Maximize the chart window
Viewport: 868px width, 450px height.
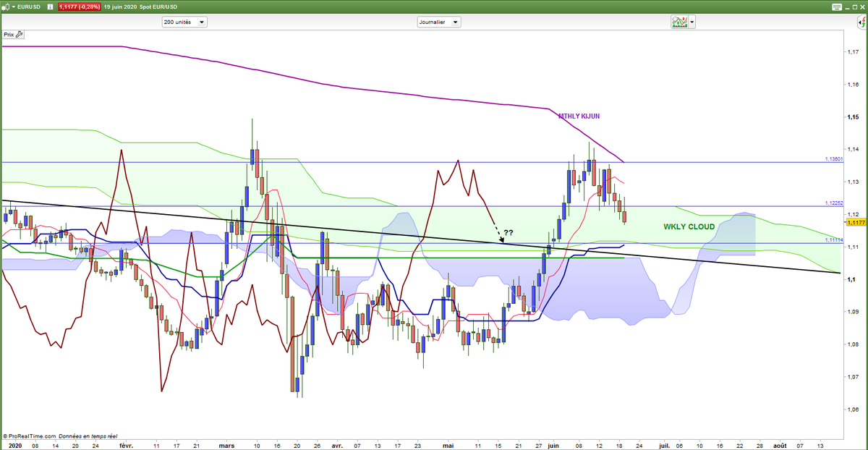pos(855,7)
